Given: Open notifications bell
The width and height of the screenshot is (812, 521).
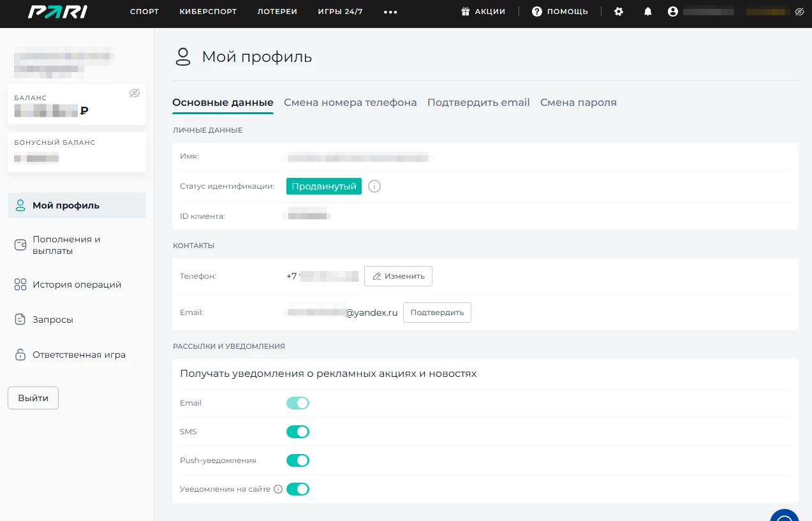Looking at the screenshot, I should (x=648, y=11).
